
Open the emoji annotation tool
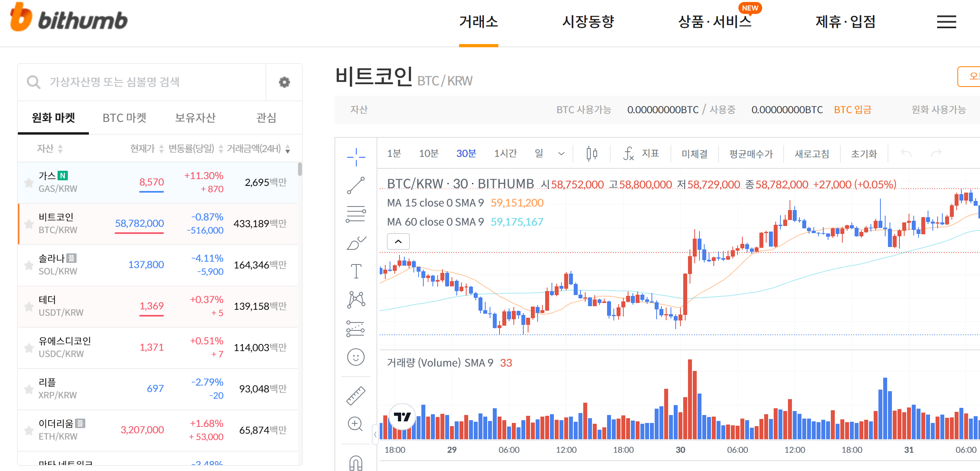tap(356, 357)
